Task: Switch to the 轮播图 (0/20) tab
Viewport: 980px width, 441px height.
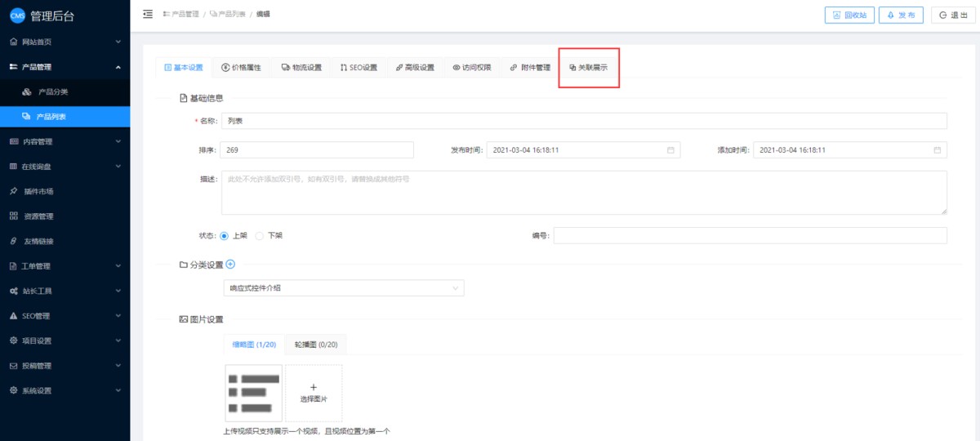Action: [x=316, y=345]
